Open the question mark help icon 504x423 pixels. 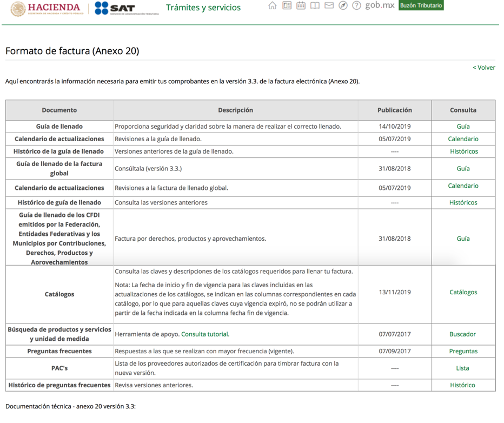click(356, 6)
